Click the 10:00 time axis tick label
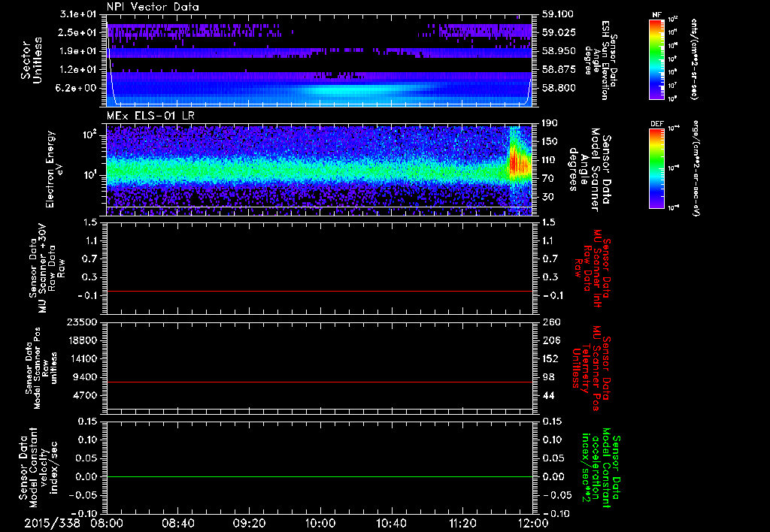770x532 pixels. tap(320, 523)
